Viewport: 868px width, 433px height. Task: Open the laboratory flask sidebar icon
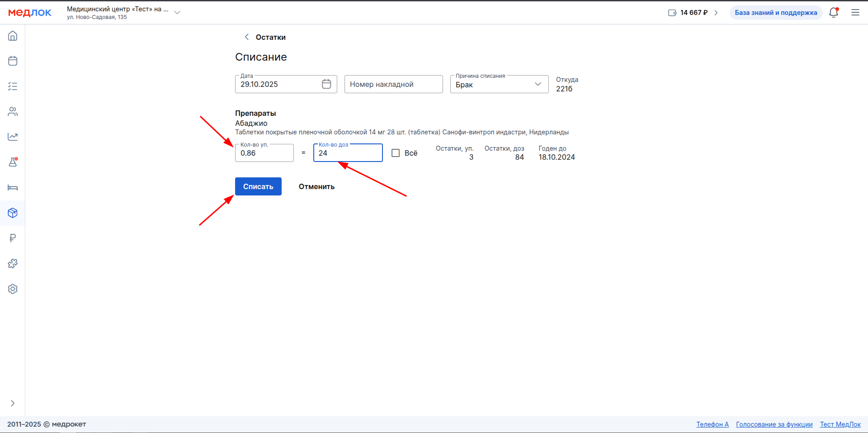(13, 162)
